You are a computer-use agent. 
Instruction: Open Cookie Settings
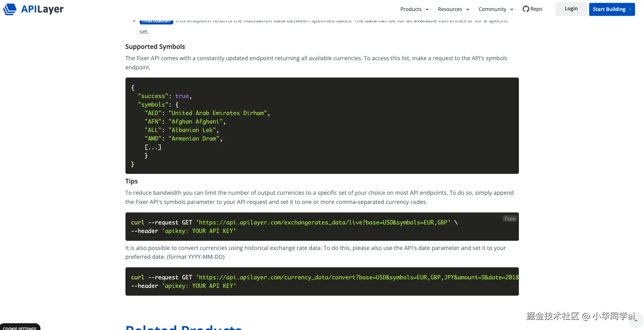point(20,327)
